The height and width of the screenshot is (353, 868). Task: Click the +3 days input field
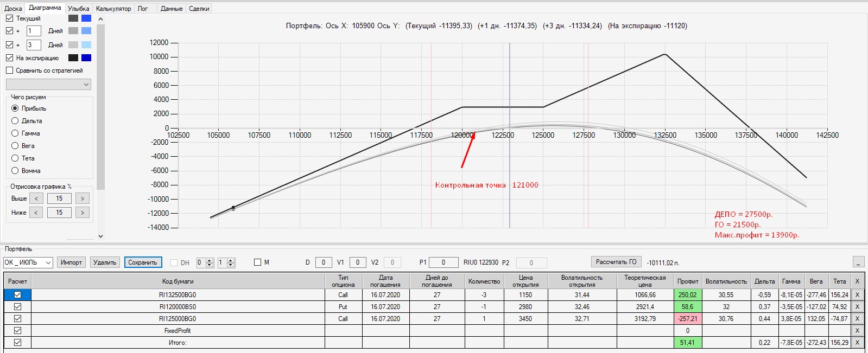(x=34, y=44)
